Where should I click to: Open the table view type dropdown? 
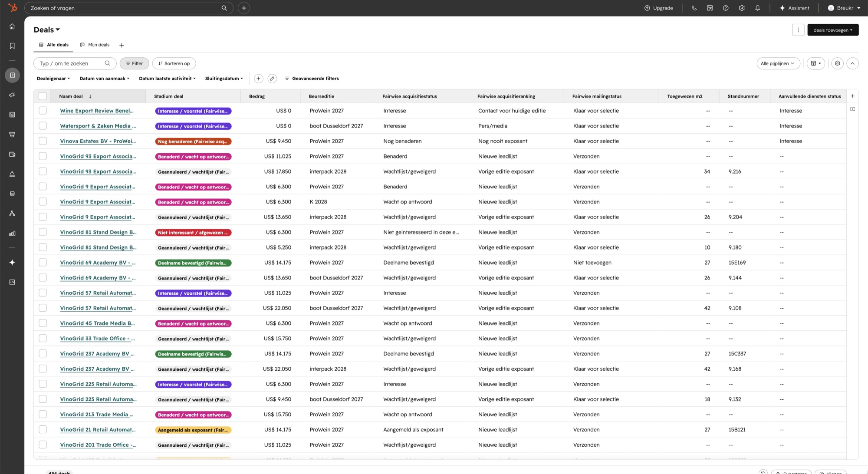pyautogui.click(x=816, y=63)
